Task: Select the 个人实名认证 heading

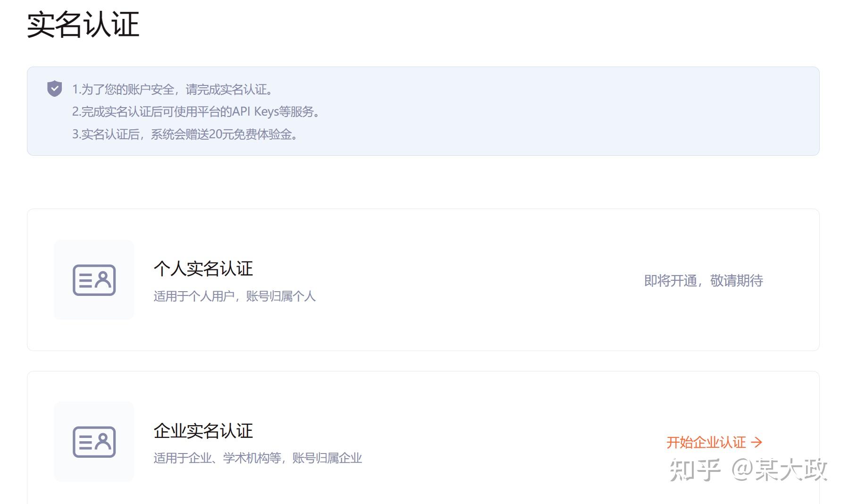Action: [203, 269]
